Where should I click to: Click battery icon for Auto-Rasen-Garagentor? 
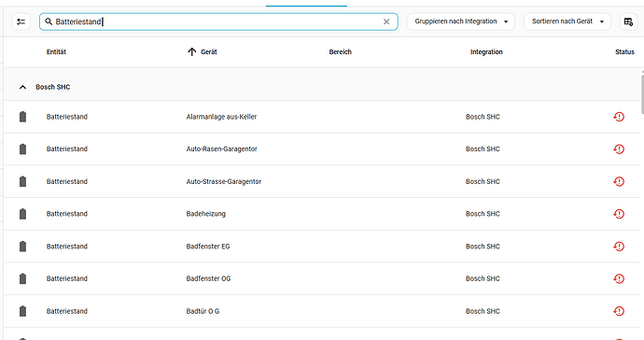coord(22,149)
